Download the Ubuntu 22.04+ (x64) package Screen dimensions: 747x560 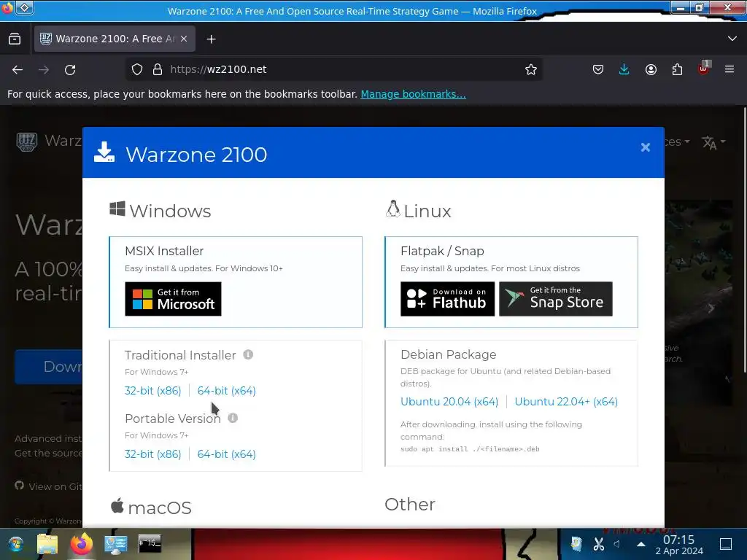(566, 402)
